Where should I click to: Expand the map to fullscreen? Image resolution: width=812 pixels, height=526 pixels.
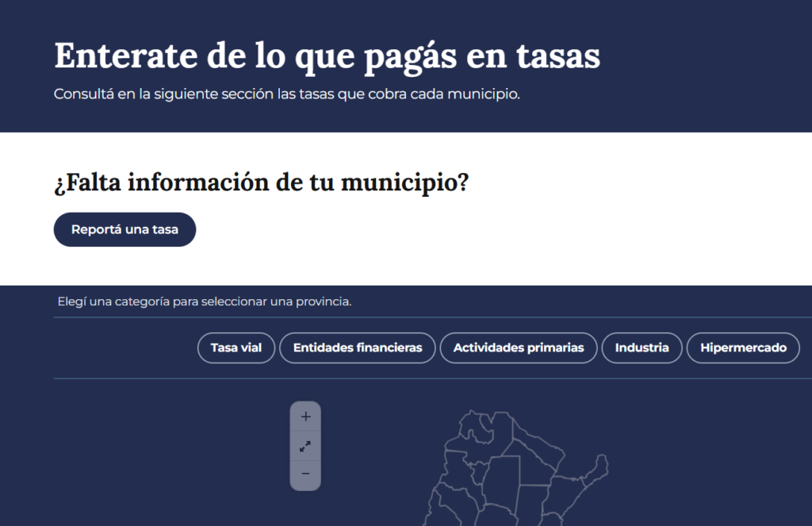coord(305,447)
